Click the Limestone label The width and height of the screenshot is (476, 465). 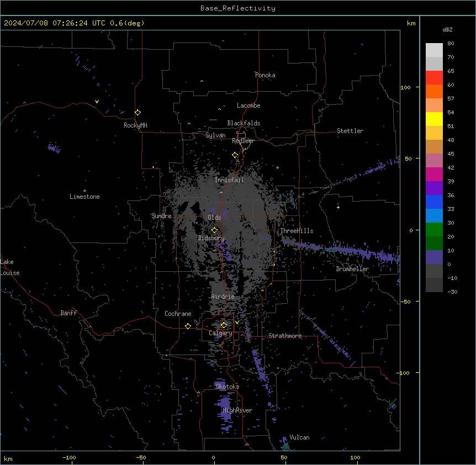pyautogui.click(x=84, y=197)
